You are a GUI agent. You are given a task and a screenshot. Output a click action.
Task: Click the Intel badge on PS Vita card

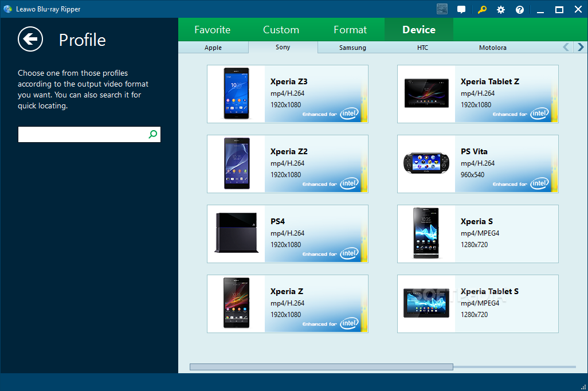539,183
